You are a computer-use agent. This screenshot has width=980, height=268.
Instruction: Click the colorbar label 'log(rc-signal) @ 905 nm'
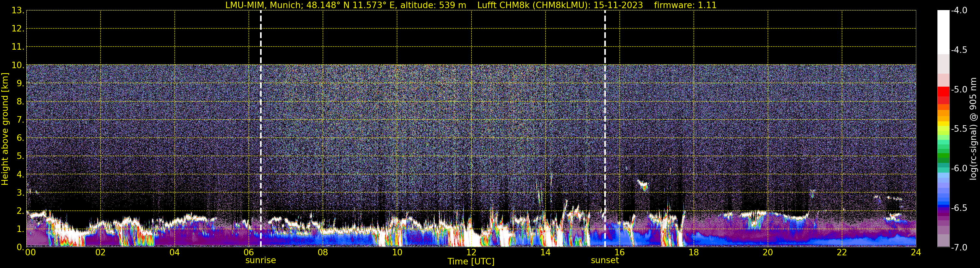click(973, 129)
